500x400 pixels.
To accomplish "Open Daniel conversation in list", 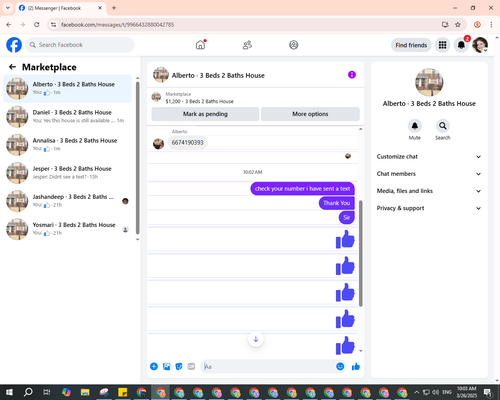I will click(67, 116).
